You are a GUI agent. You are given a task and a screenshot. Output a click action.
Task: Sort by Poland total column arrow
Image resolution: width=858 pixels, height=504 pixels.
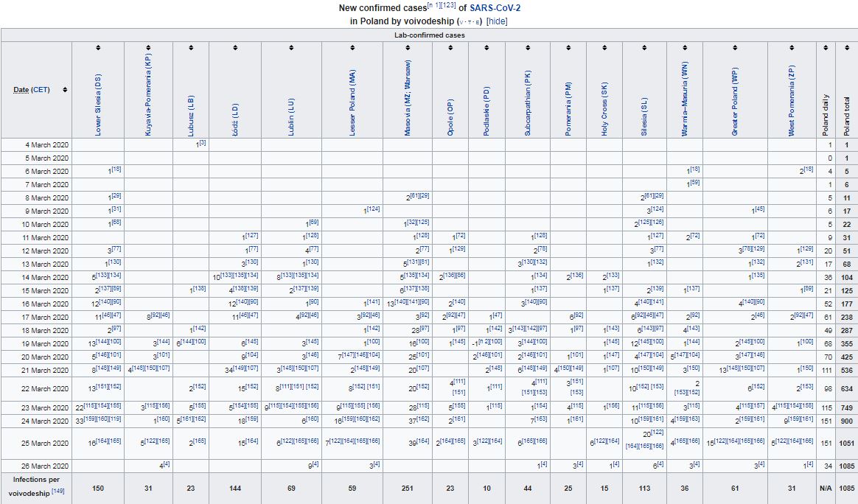846,48
